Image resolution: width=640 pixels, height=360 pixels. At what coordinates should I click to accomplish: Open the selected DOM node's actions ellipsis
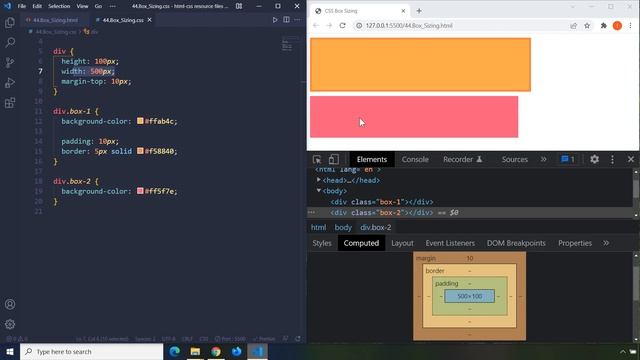[x=311, y=212]
